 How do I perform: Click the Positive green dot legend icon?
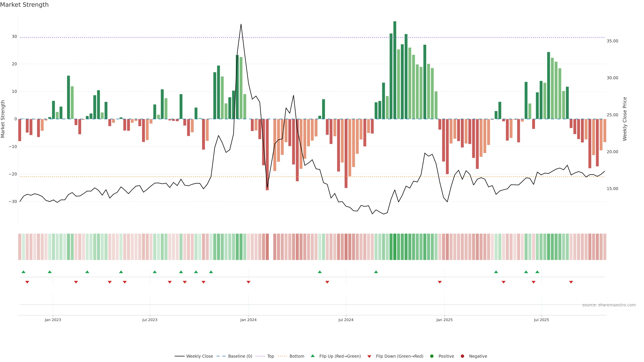click(x=432, y=356)
